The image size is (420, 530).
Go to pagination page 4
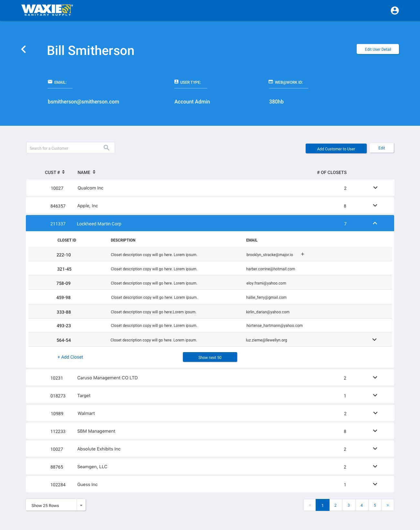(362, 505)
